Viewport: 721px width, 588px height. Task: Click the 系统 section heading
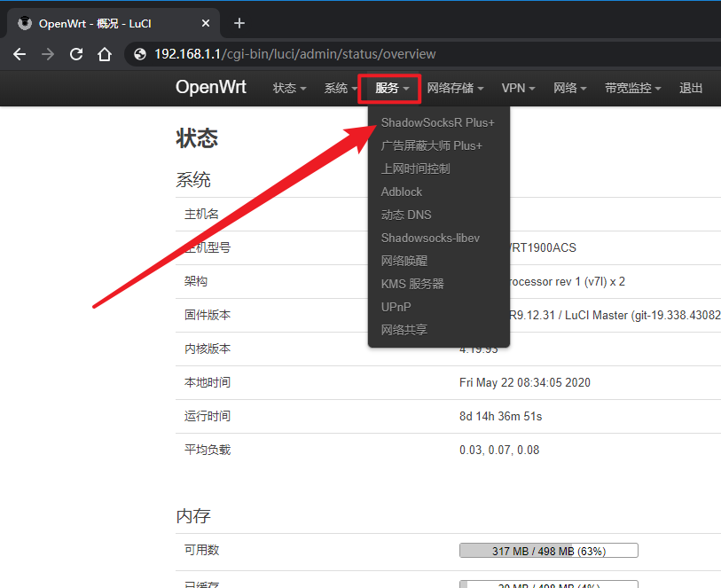pos(193,180)
